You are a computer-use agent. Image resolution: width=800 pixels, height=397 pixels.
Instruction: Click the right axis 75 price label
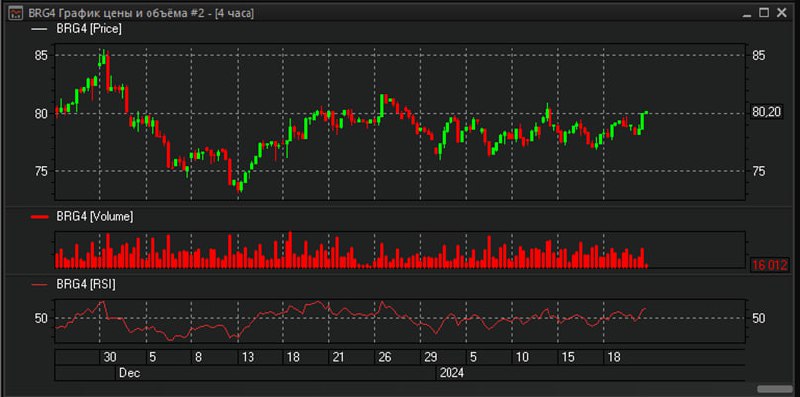coord(758,171)
